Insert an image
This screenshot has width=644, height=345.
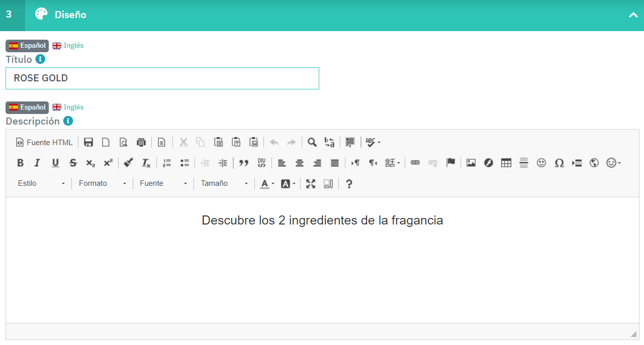471,163
